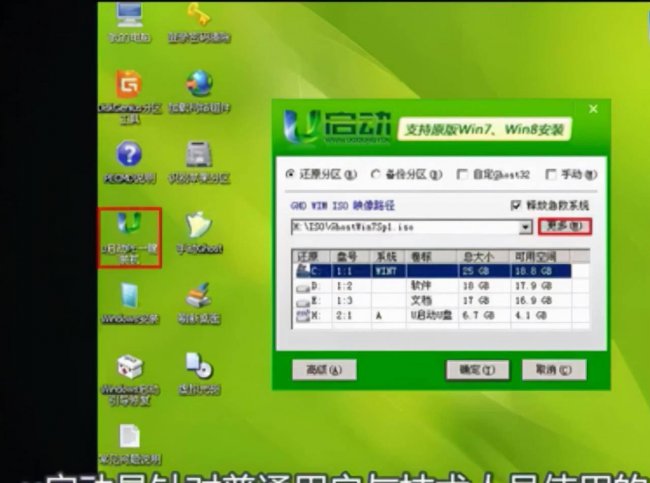Open Windows boot repair medical box icon
Screen dimensions: 650x483
pyautogui.click(x=129, y=379)
